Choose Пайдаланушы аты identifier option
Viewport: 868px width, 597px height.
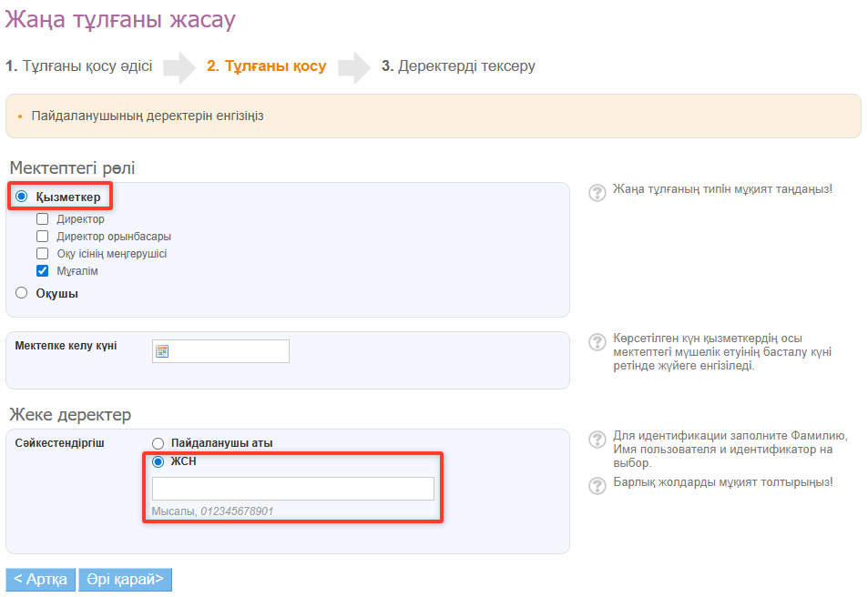tap(158, 443)
